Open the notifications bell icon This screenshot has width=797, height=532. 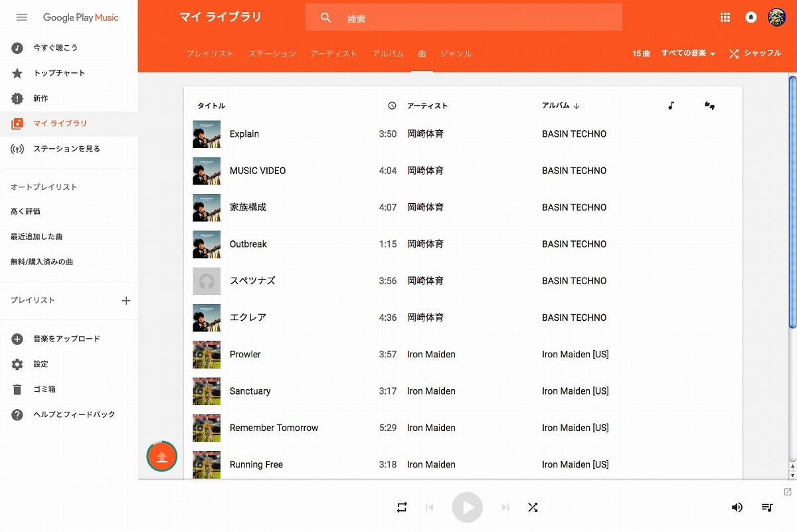pyautogui.click(x=751, y=18)
